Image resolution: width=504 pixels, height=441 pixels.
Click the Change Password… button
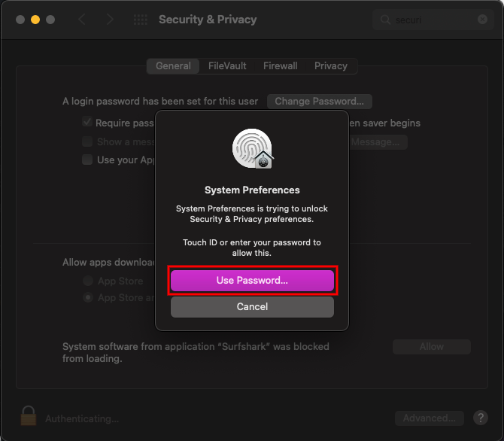320,102
